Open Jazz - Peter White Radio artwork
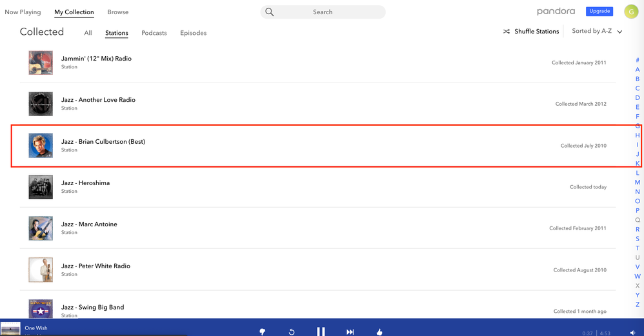Viewport: 644px width, 336px height. click(41, 270)
